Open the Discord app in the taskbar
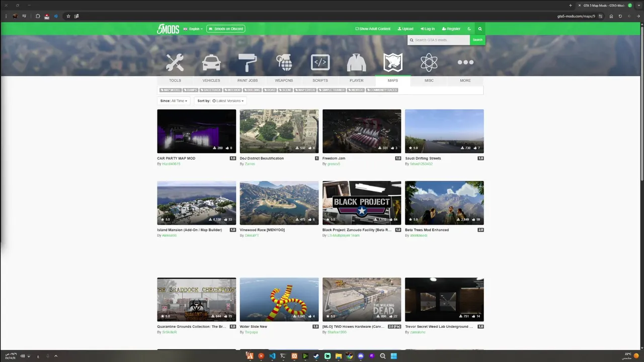This screenshot has width=644, height=362. tap(361, 356)
